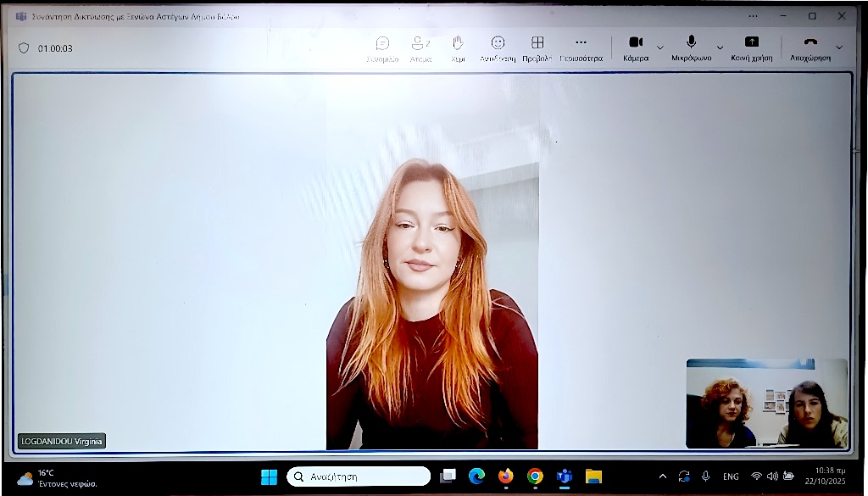Viewport: 868px width, 496px height.
Task: Change layout with the Προβολή grid icon
Action: click(537, 47)
